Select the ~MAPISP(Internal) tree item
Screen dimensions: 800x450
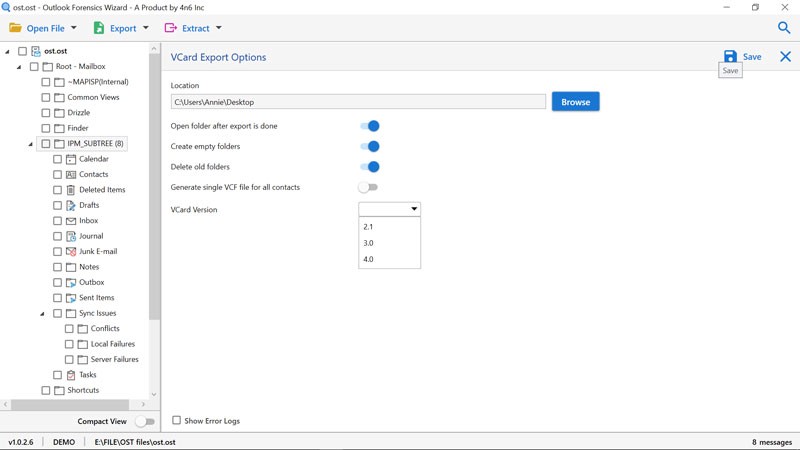(x=98, y=82)
